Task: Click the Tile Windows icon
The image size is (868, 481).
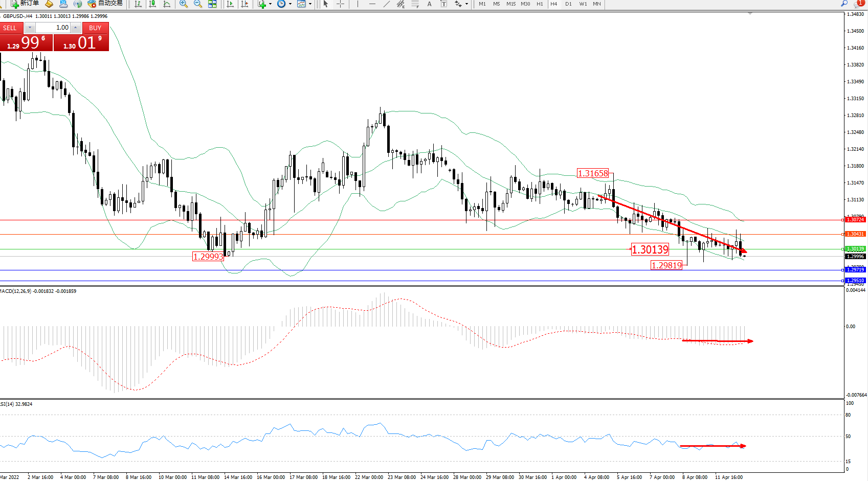Action: click(212, 4)
